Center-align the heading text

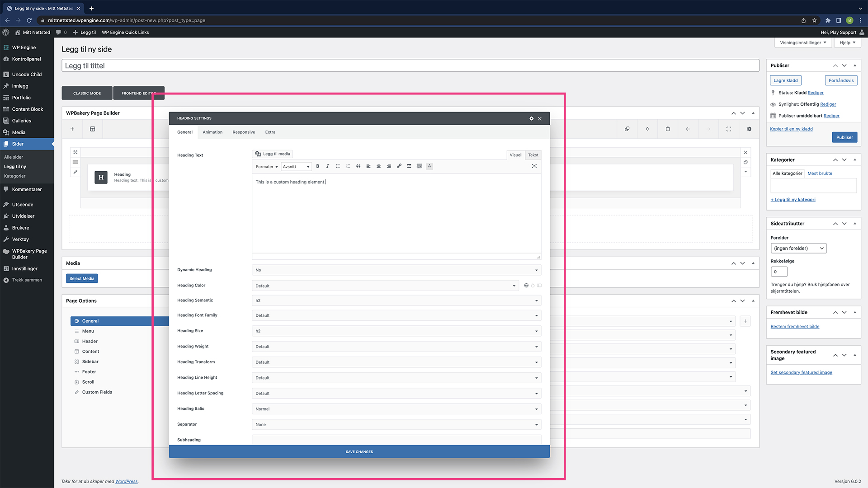click(379, 166)
